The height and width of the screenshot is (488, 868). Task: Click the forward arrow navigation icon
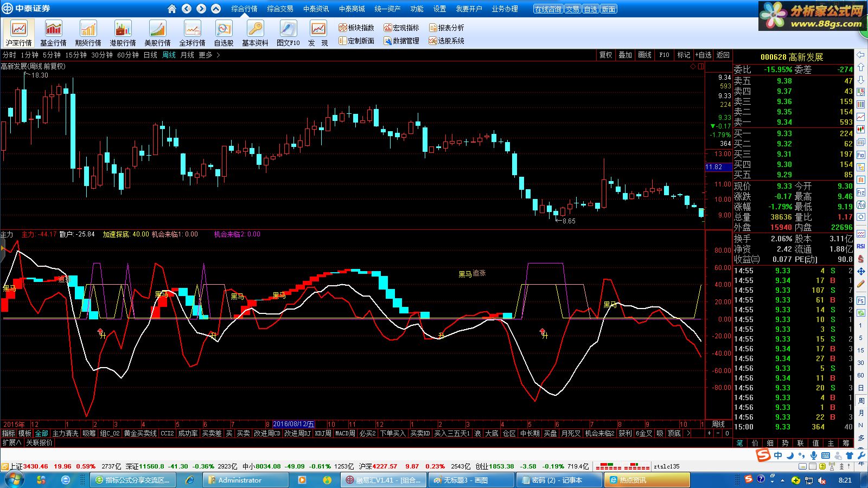201,9
